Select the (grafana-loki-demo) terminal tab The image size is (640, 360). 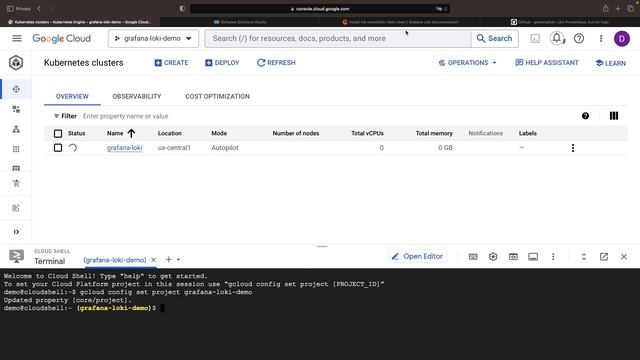coord(115,260)
